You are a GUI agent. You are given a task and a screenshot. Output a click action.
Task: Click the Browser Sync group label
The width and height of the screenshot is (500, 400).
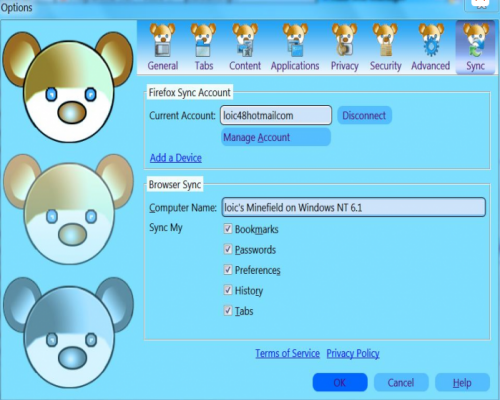tap(175, 184)
